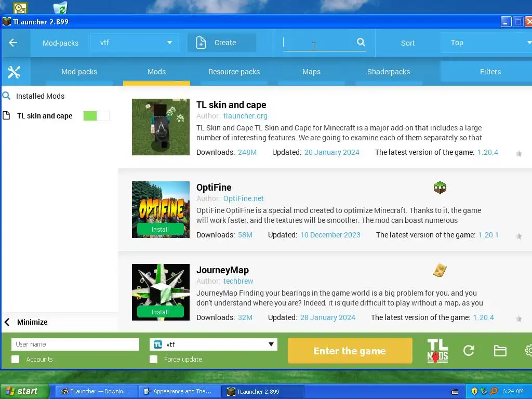The width and height of the screenshot is (532, 399).
Task: Click the OptiFine mod title
Action: coord(214,187)
